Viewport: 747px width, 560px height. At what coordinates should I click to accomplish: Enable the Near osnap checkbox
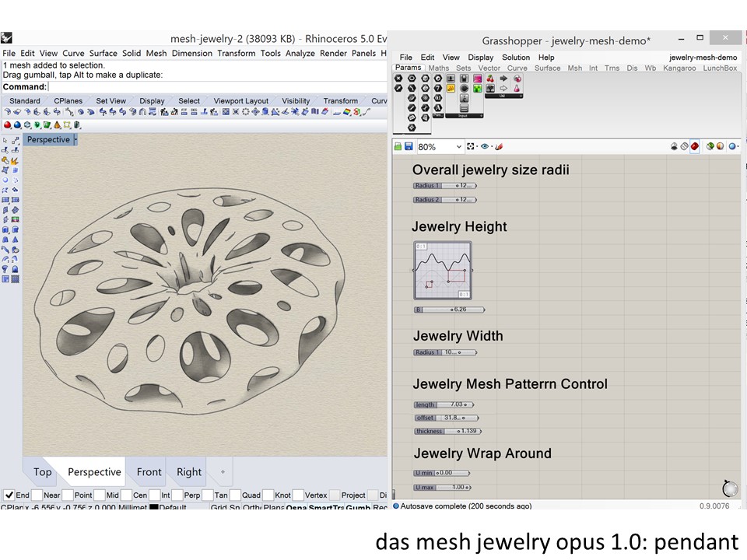tap(37, 495)
